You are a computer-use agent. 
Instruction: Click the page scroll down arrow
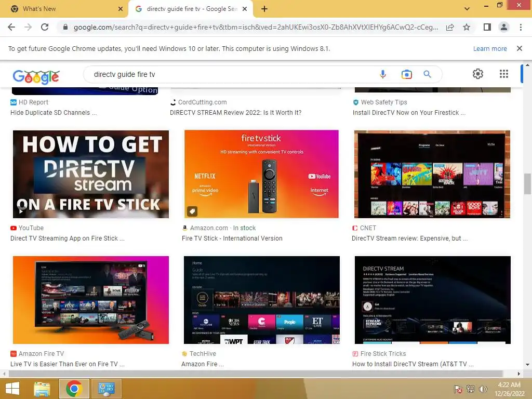coord(527,365)
